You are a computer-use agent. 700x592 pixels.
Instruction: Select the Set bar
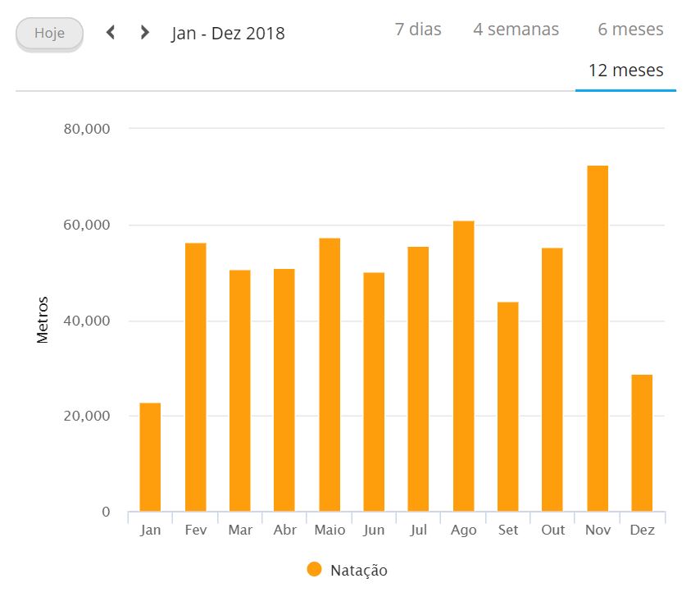pos(507,407)
